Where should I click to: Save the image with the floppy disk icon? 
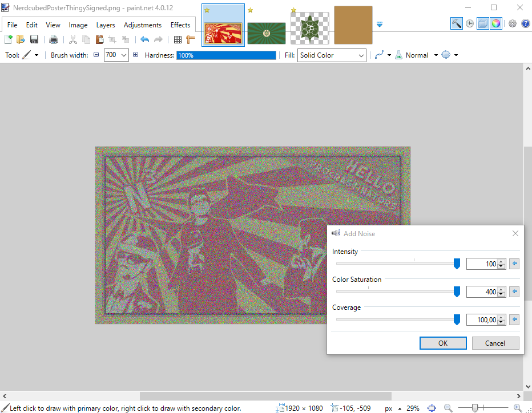tap(34, 39)
